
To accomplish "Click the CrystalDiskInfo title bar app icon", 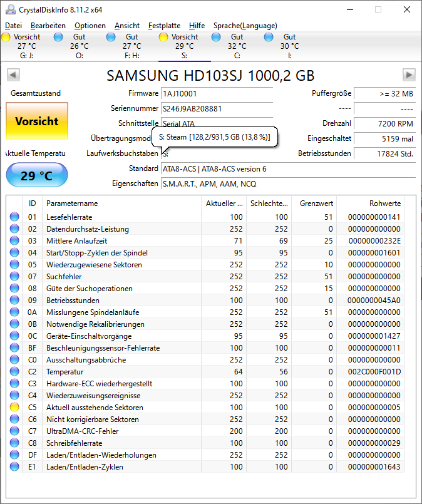I will point(11,9).
